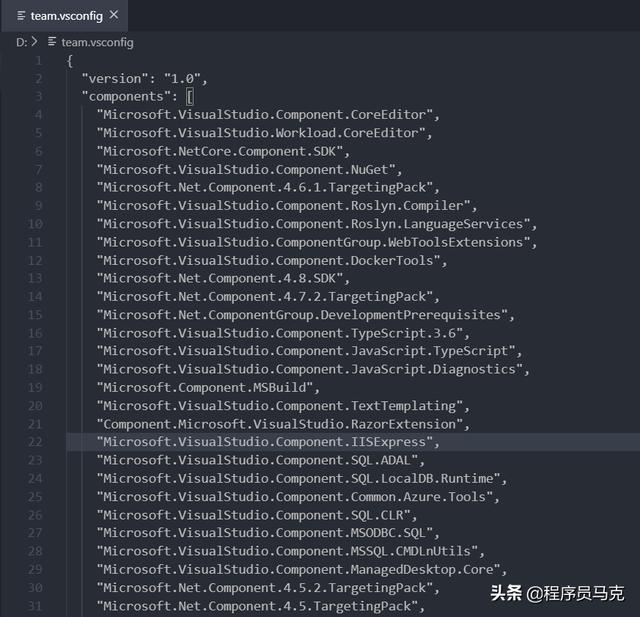Click the Roslyn.LanguageServices line
This screenshot has width=640, height=617.
pyautogui.click(x=317, y=224)
